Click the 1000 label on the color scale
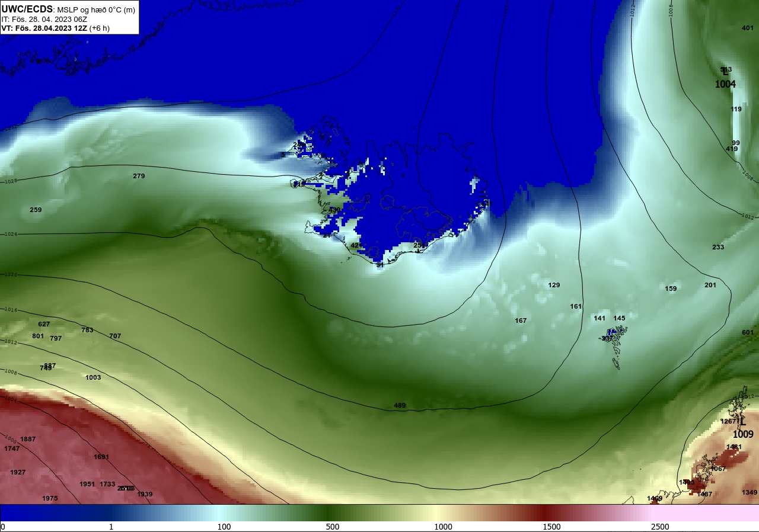The height and width of the screenshot is (532, 759). [443, 527]
